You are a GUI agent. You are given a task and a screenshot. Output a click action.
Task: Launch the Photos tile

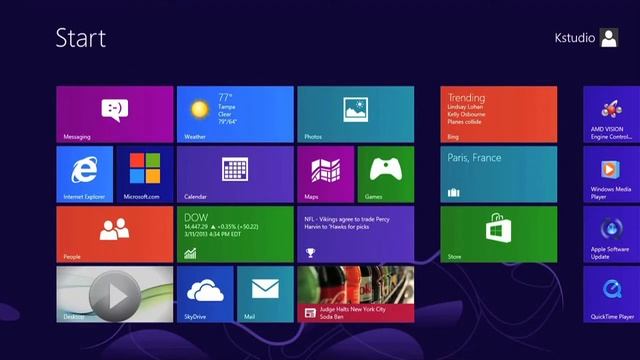356,114
